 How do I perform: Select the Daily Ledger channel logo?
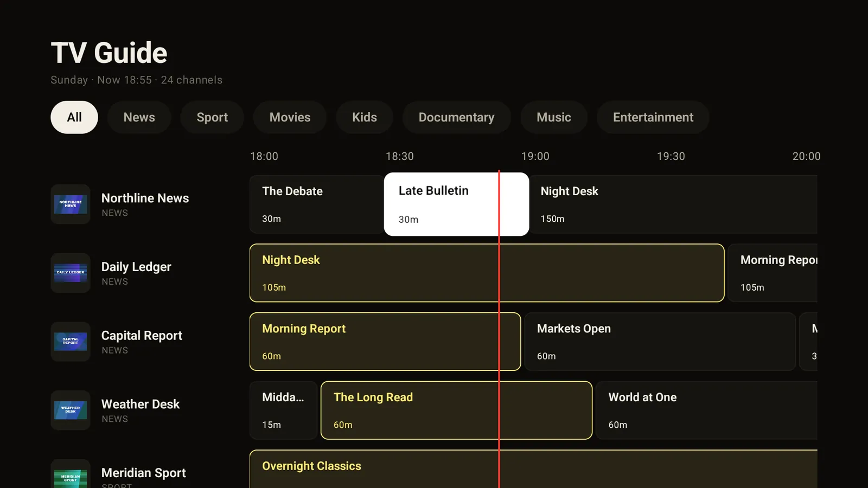point(71,273)
